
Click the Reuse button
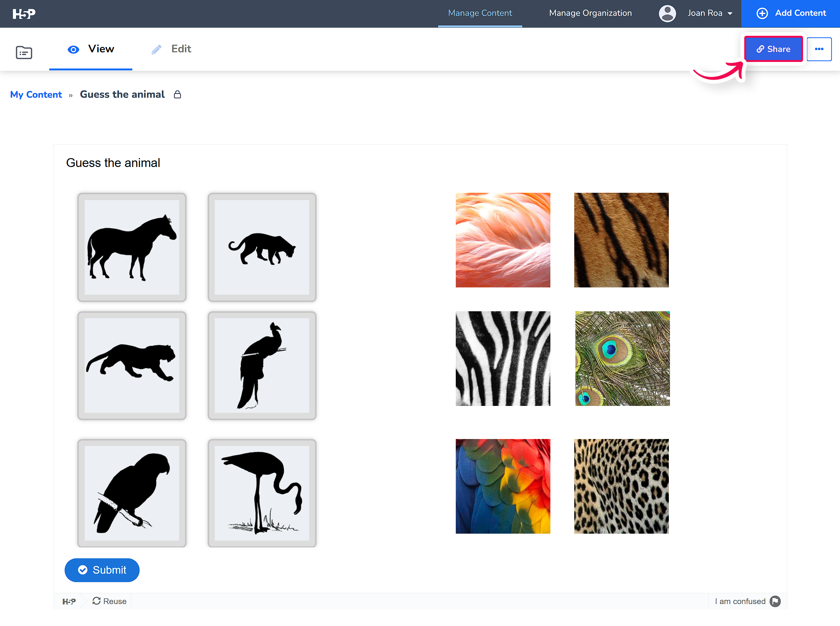pyautogui.click(x=110, y=601)
